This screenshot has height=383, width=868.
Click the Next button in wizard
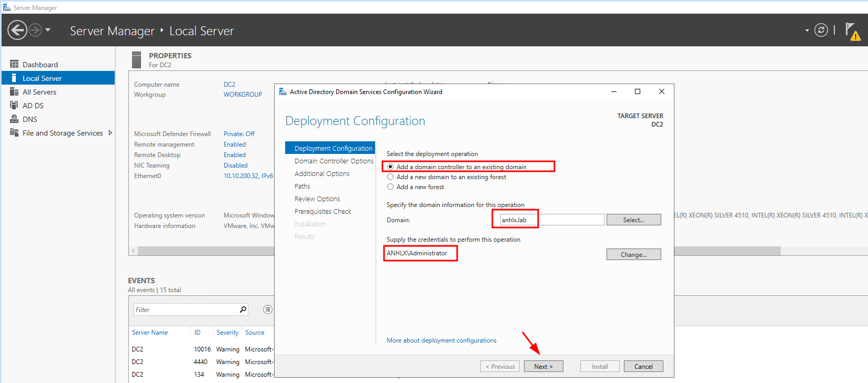pos(543,366)
